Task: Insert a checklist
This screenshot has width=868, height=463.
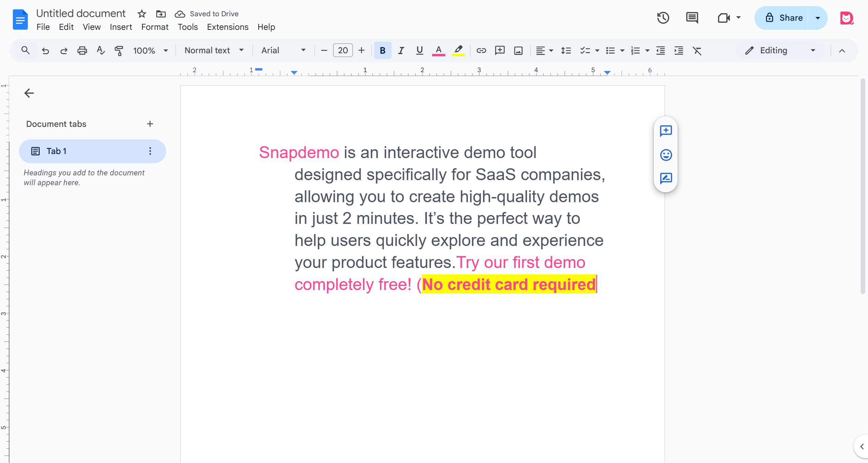Action: [x=585, y=51]
